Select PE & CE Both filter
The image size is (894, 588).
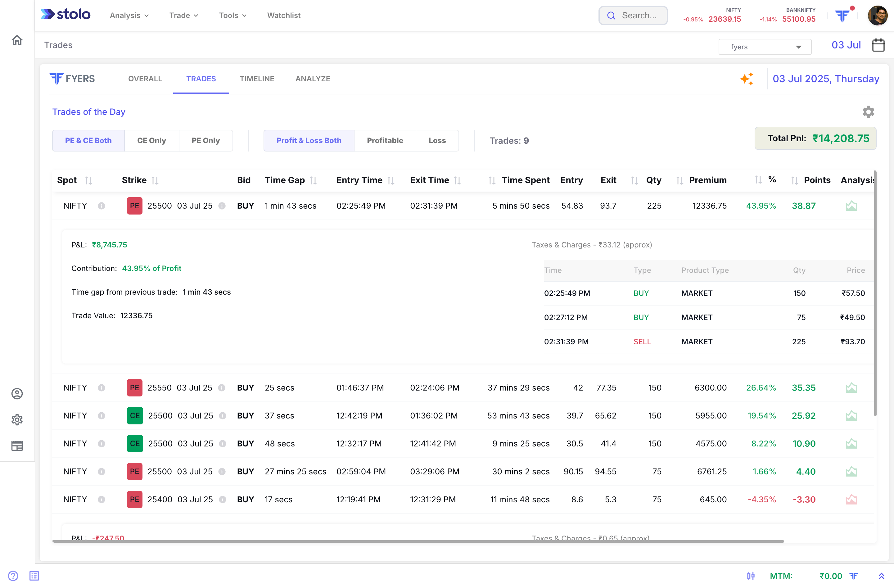(88, 141)
